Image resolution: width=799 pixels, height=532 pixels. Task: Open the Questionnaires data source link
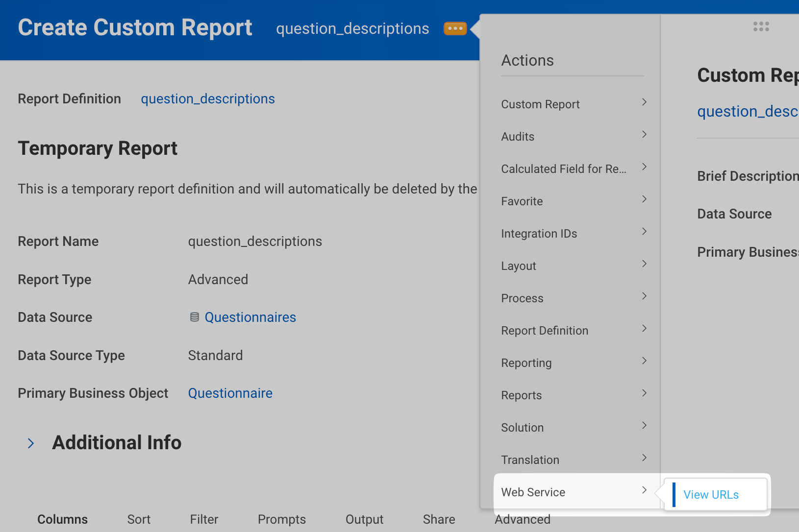pyautogui.click(x=250, y=317)
